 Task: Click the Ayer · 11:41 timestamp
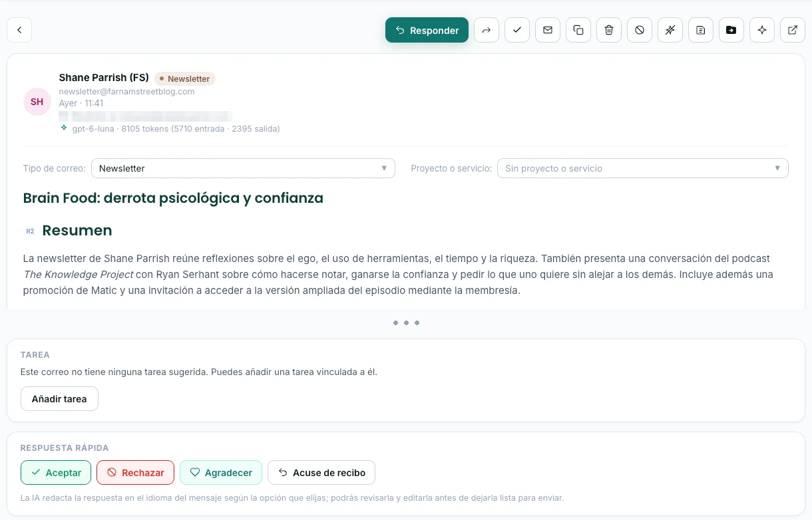pos(81,103)
